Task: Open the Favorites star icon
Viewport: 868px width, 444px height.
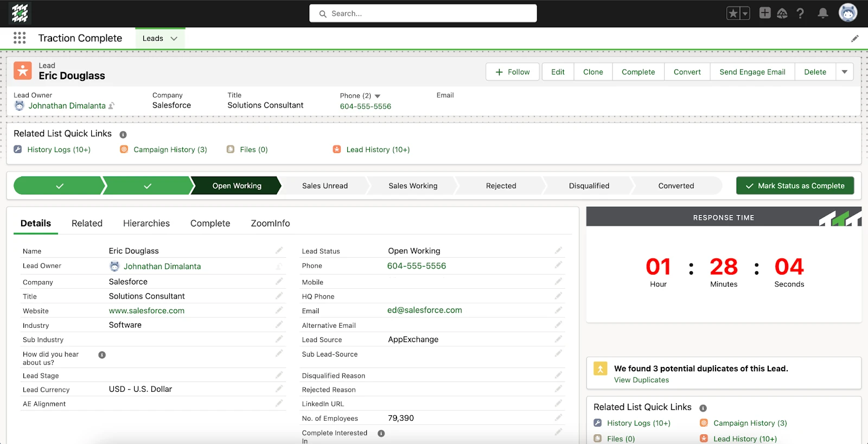Action: tap(733, 14)
